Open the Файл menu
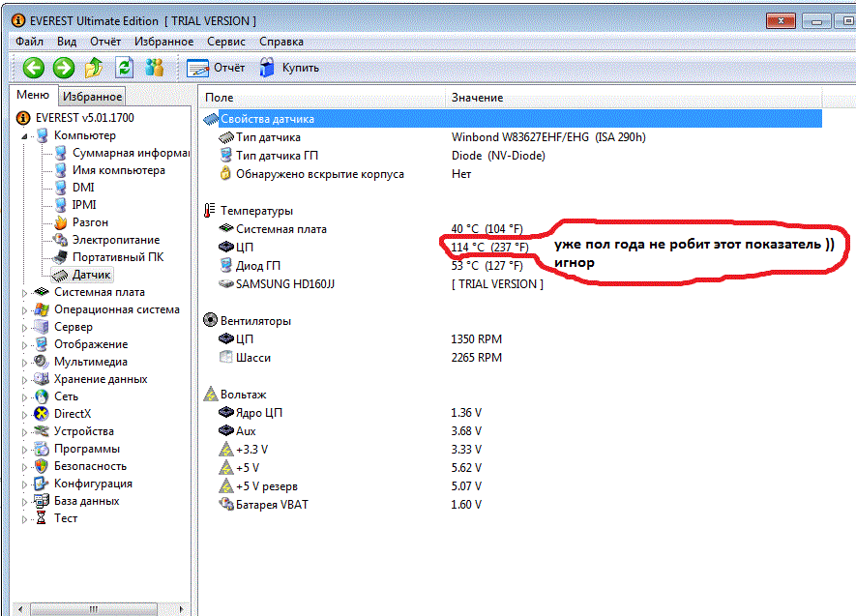 click(x=29, y=42)
